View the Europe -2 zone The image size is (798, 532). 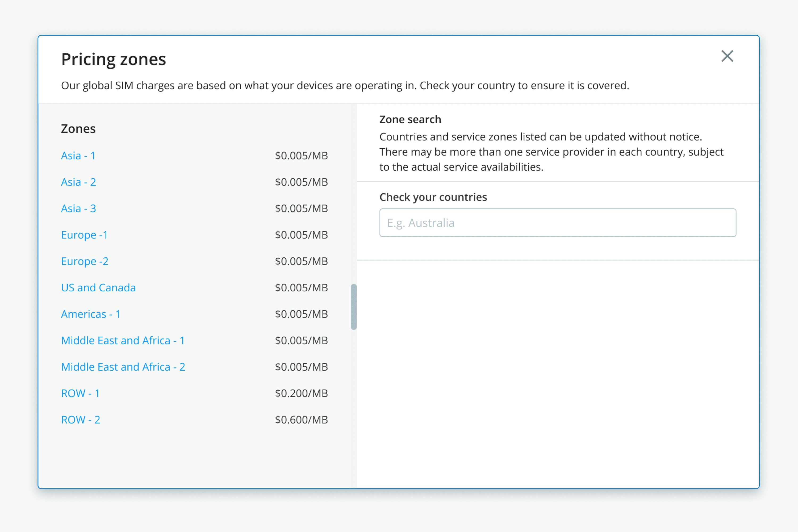tap(85, 261)
